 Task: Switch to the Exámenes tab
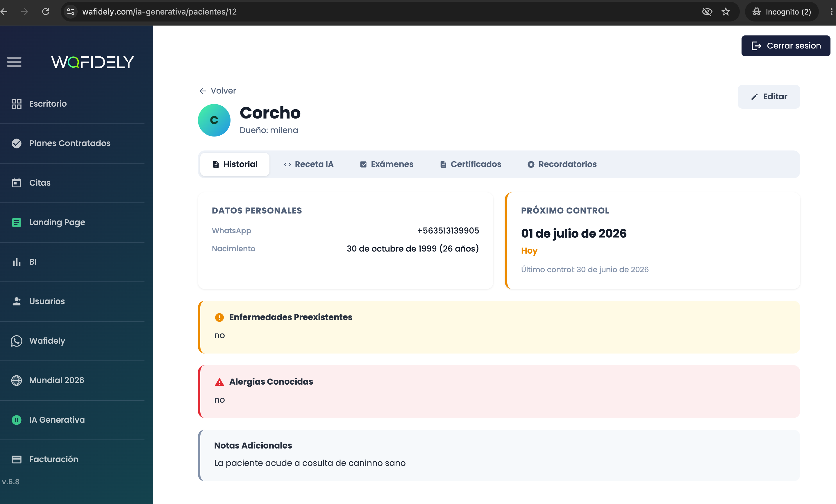(x=386, y=164)
